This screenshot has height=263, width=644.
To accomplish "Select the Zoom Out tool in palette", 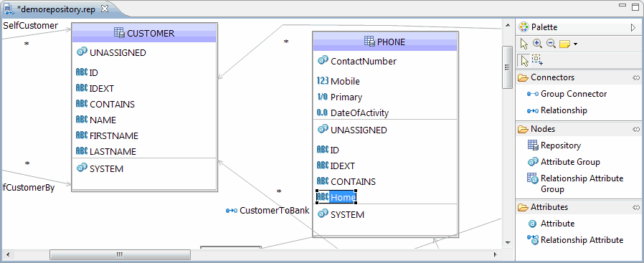I will point(551,44).
